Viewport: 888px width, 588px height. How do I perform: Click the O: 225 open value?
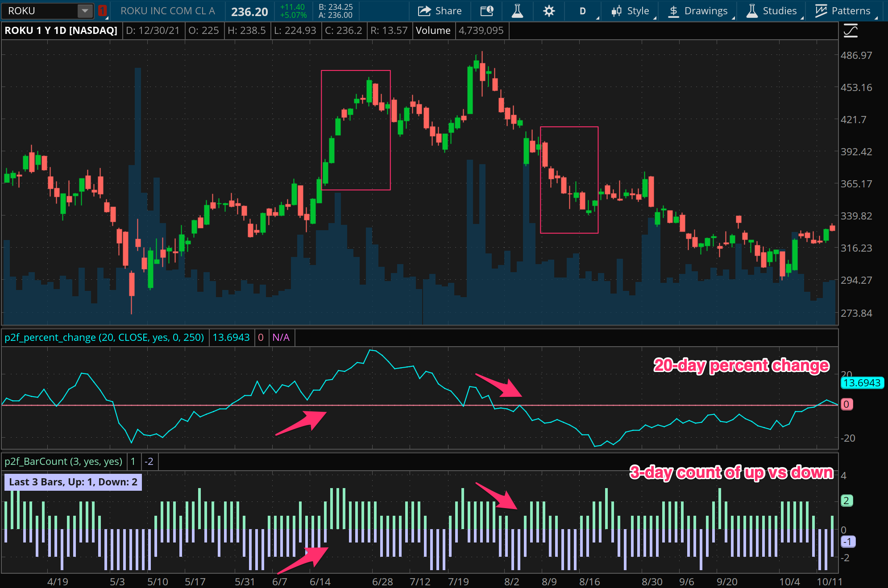point(203,30)
